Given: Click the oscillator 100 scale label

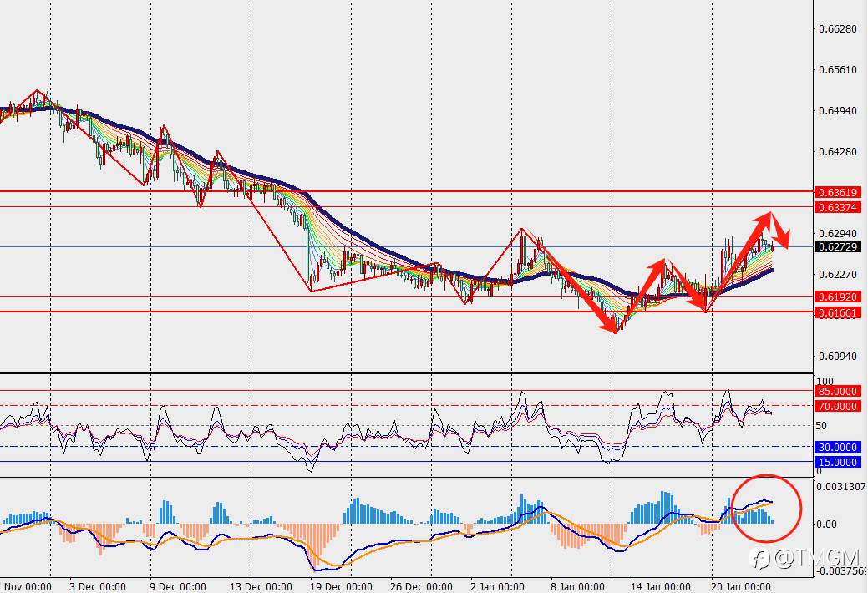Looking at the screenshot, I should click(825, 381).
